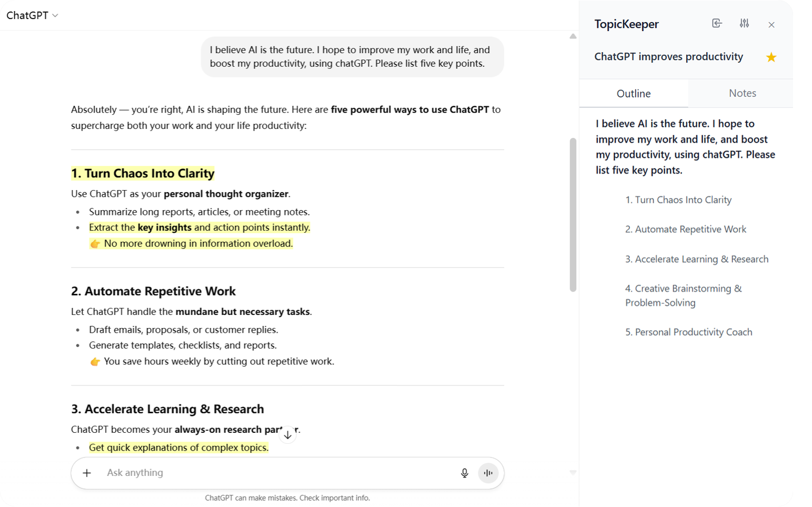Click 'ChatGPT can make mistakes' disclaimer text
Screen dimensions: 812x507
coord(288,498)
